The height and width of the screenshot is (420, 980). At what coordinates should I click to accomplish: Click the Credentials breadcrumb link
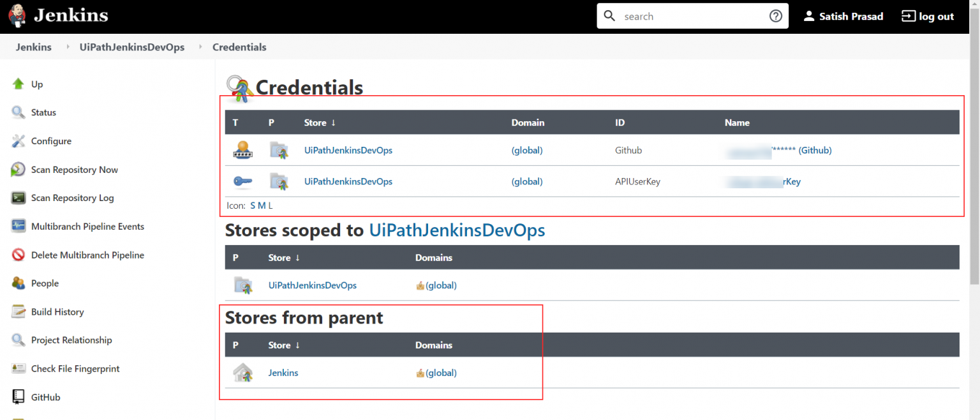pyautogui.click(x=239, y=47)
